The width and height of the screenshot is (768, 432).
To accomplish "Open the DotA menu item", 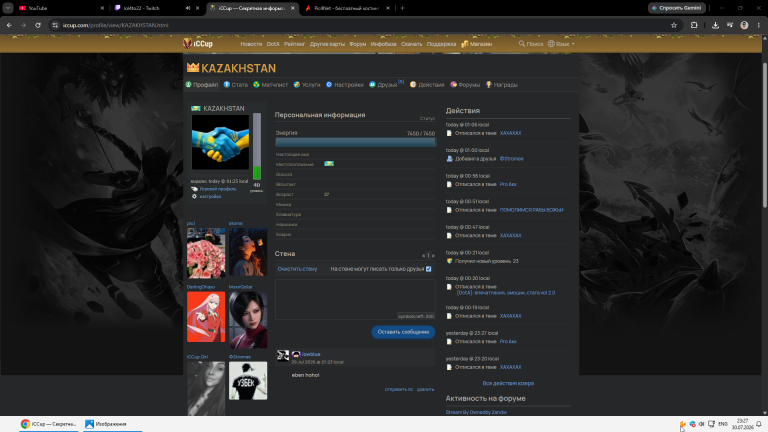I will click(x=273, y=44).
